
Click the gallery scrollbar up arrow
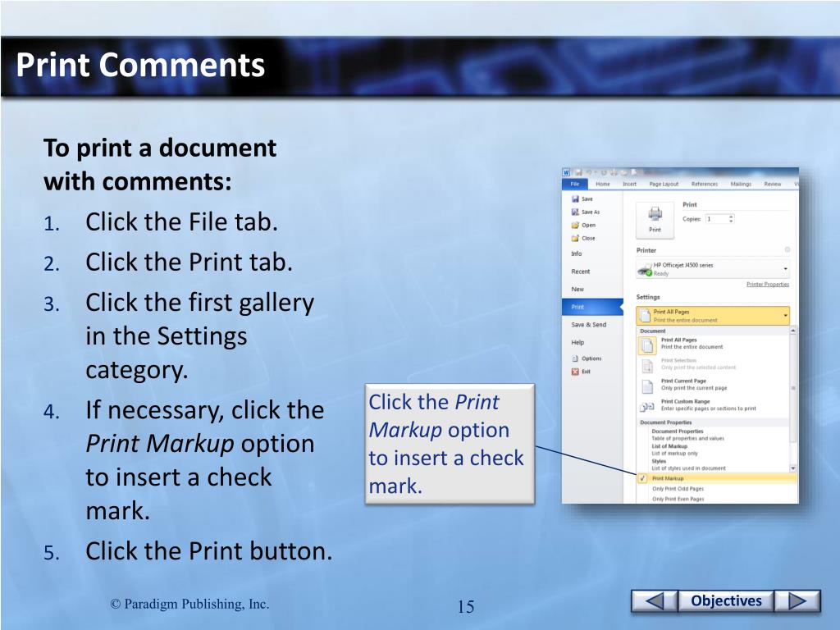[x=793, y=331]
